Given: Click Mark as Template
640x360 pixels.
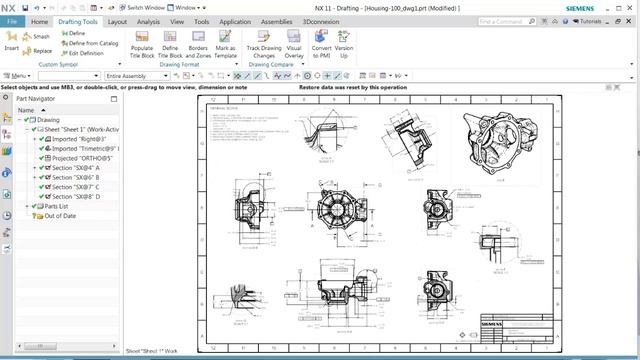Looking at the screenshot, I should 225,44.
